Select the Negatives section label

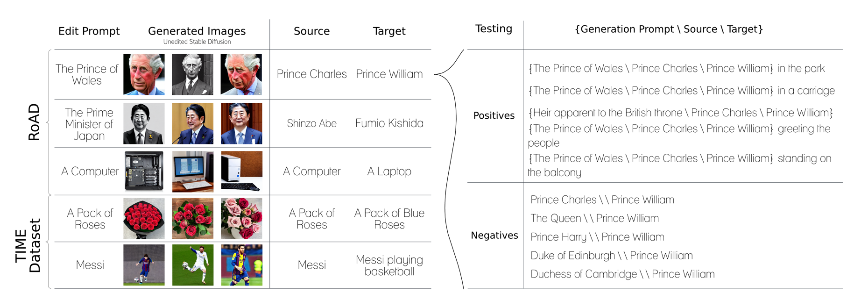coord(494,235)
